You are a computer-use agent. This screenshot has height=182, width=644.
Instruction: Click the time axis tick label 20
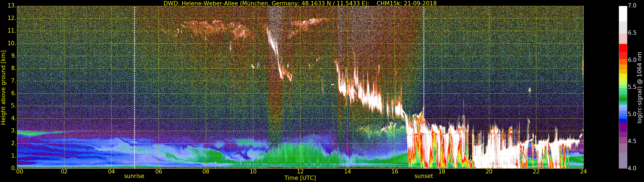click(489, 172)
